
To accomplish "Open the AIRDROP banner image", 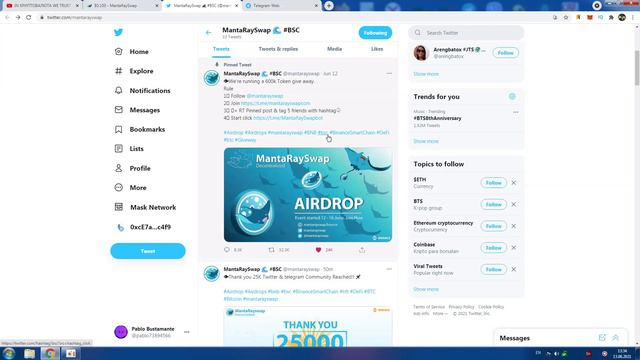I will point(308,195).
